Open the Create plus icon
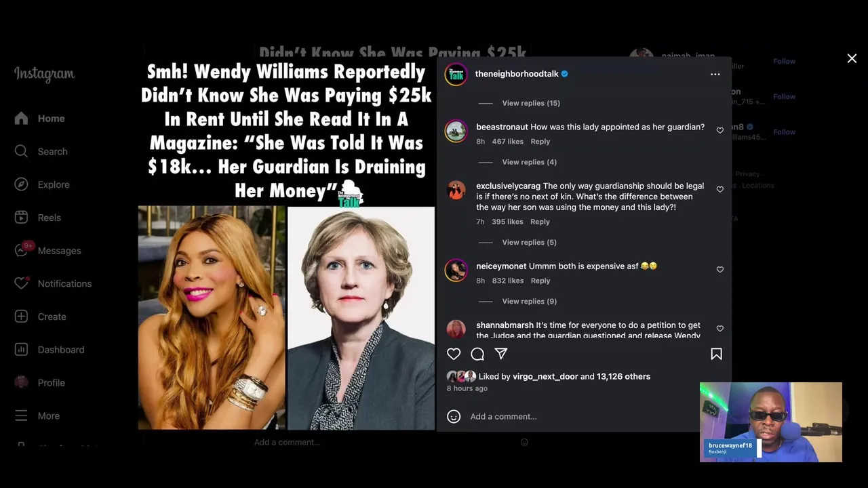868x488 pixels. click(22, 317)
